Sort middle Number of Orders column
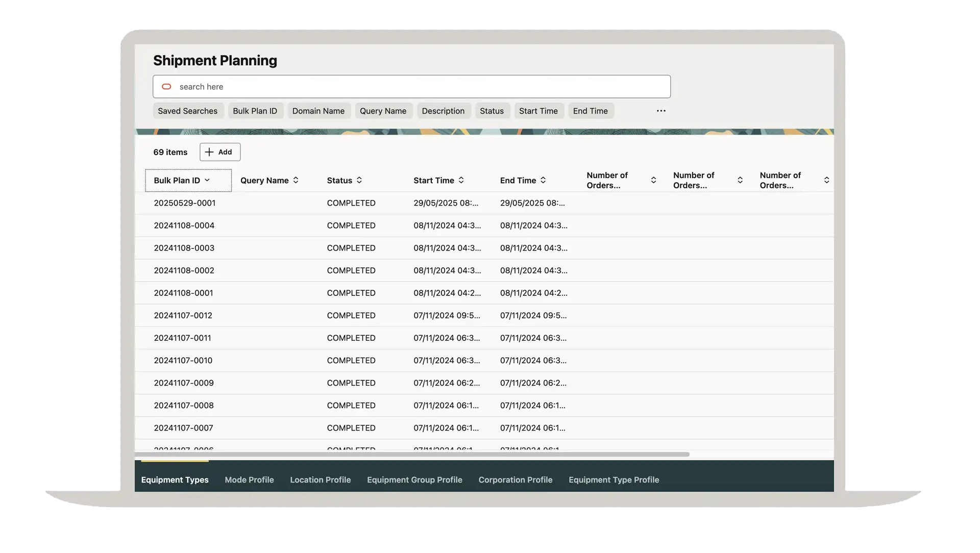Image resolution: width=980 pixels, height=553 pixels. pos(740,180)
